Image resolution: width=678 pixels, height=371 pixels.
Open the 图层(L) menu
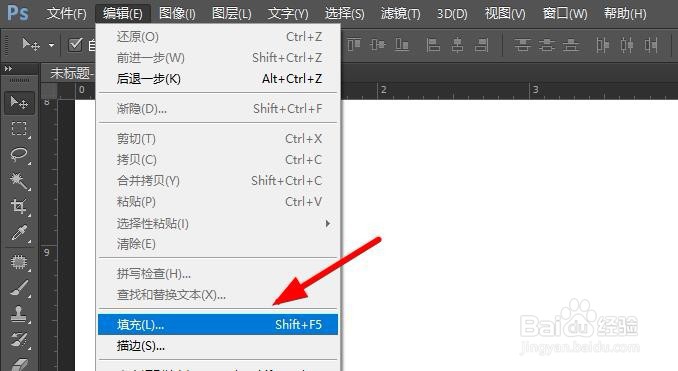click(x=232, y=14)
